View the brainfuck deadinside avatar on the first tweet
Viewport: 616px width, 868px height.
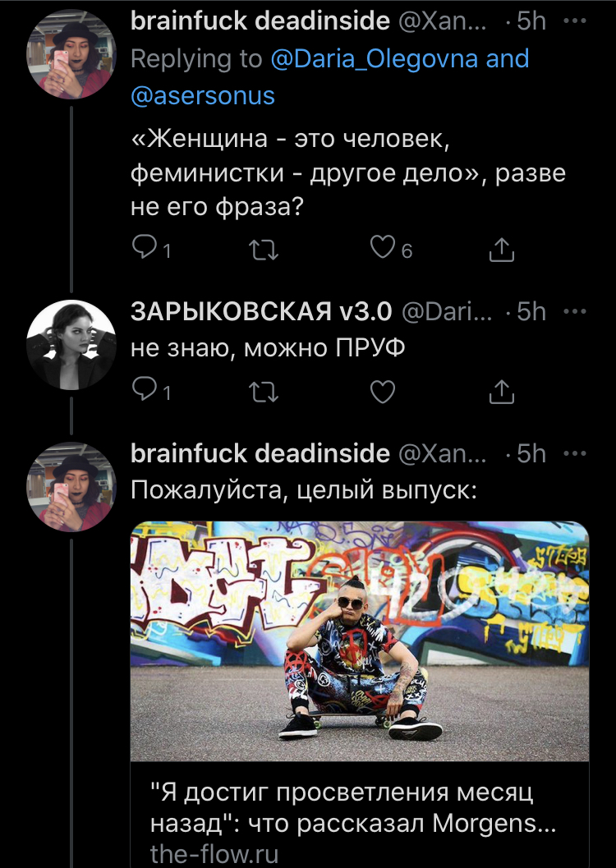(71, 53)
